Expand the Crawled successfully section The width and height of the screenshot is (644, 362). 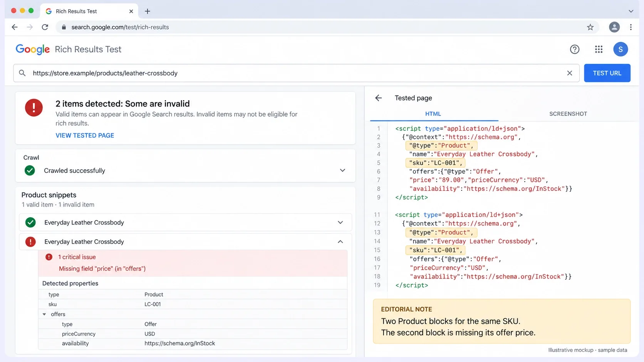[342, 170]
